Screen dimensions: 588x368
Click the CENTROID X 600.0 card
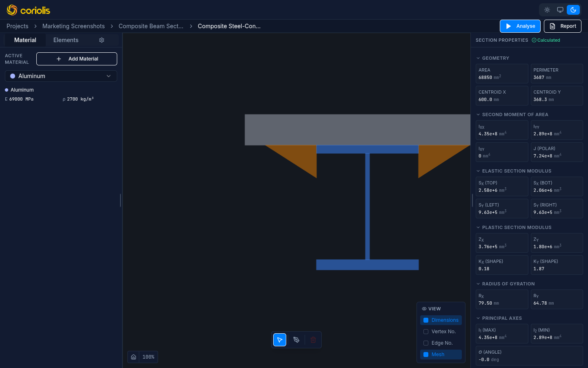click(502, 96)
